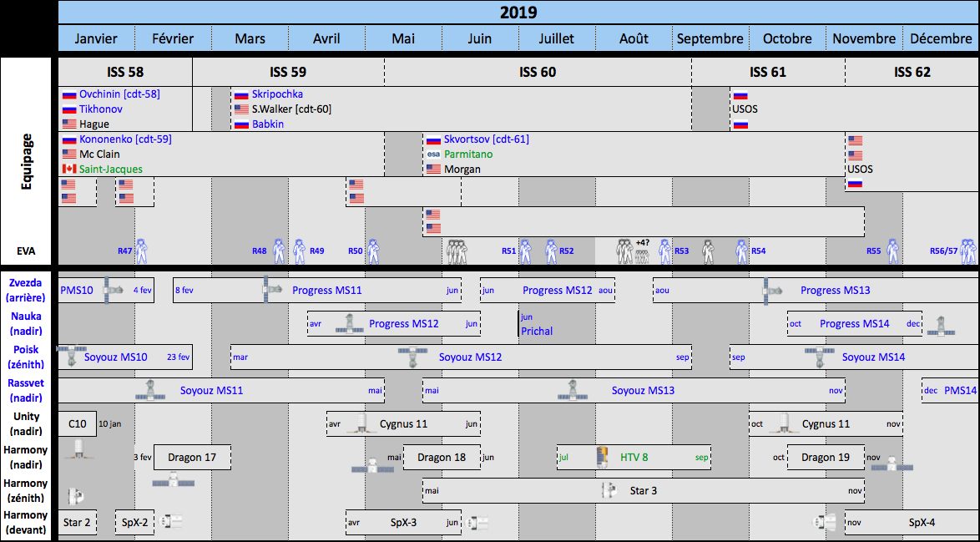The image size is (980, 542).
Task: Select the Avril month header
Action: [326, 38]
